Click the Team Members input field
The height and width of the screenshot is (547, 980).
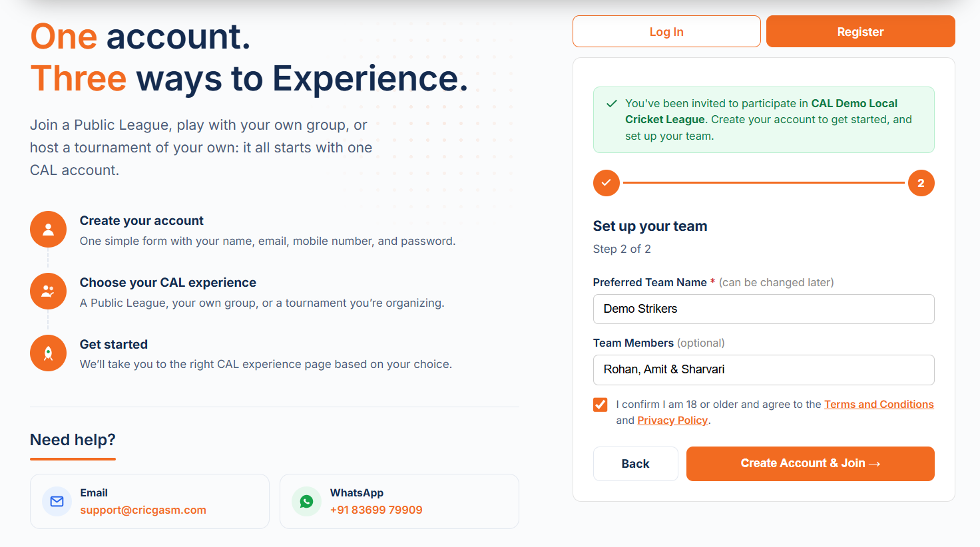pos(764,369)
